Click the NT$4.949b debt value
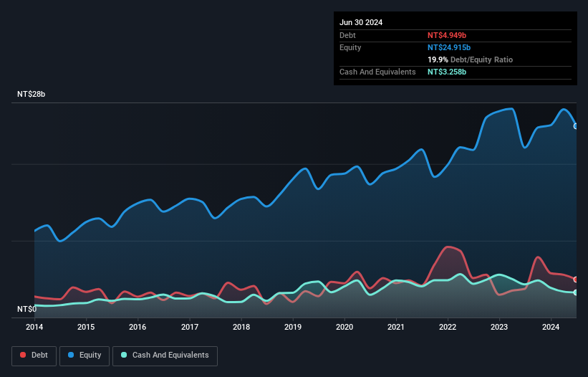The height and width of the screenshot is (377, 588). 447,35
